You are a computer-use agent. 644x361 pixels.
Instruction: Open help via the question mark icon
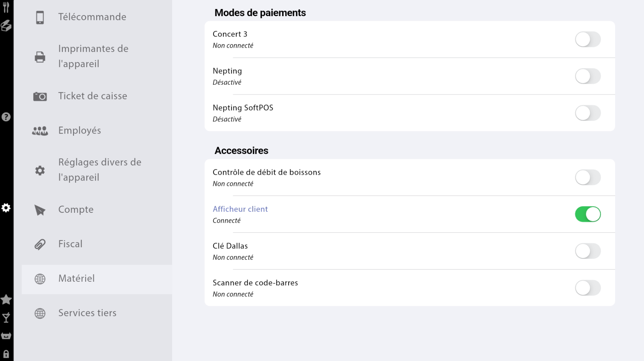6,117
